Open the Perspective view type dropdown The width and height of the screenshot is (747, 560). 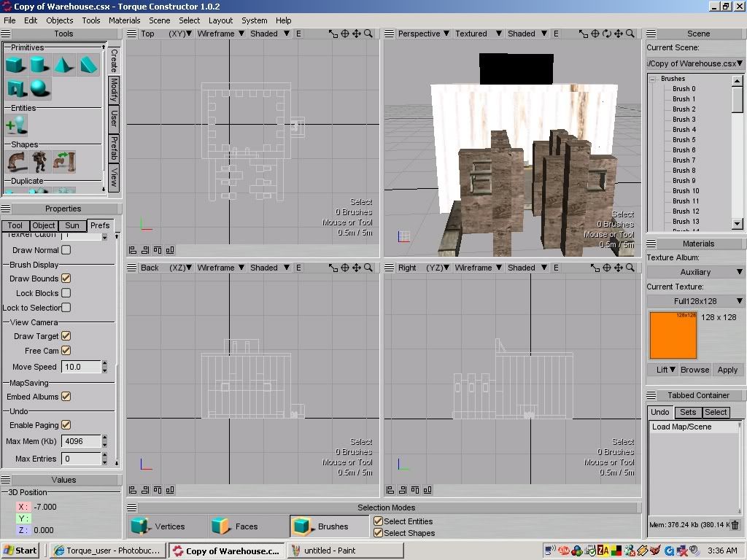point(423,34)
